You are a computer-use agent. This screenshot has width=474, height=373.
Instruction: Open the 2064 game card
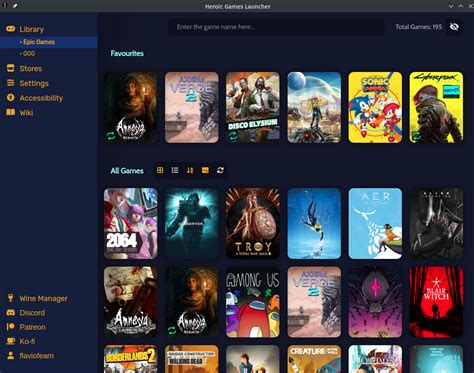(131, 223)
